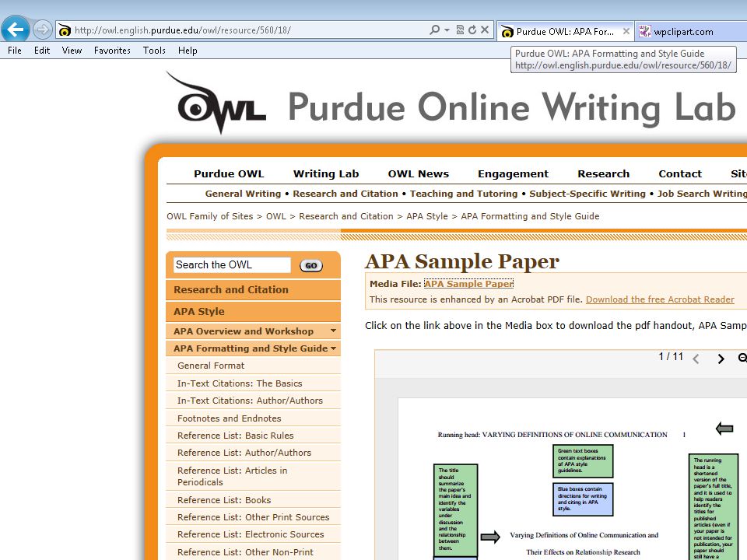This screenshot has width=747, height=560.
Task: Open the Favorites menu
Action: tap(112, 51)
